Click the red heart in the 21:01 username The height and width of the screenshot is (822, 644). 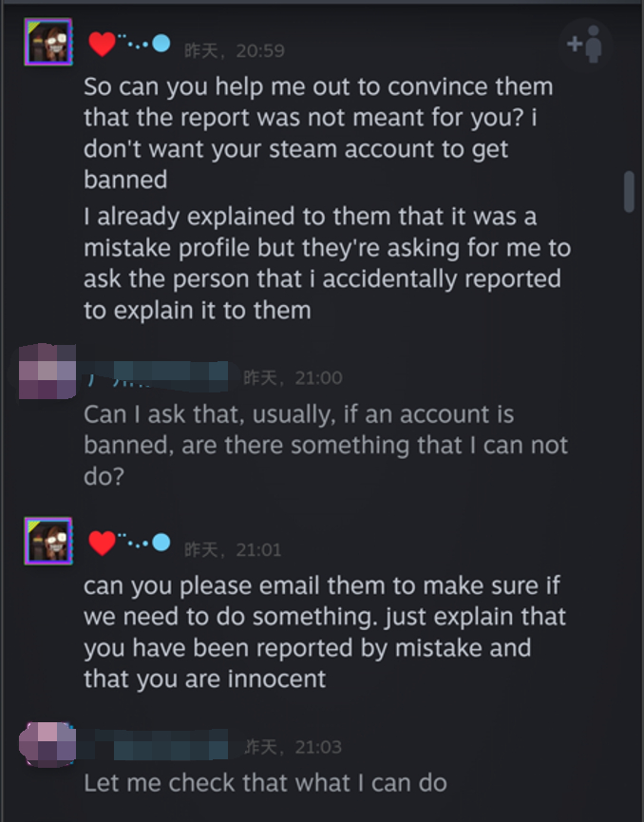tap(102, 544)
